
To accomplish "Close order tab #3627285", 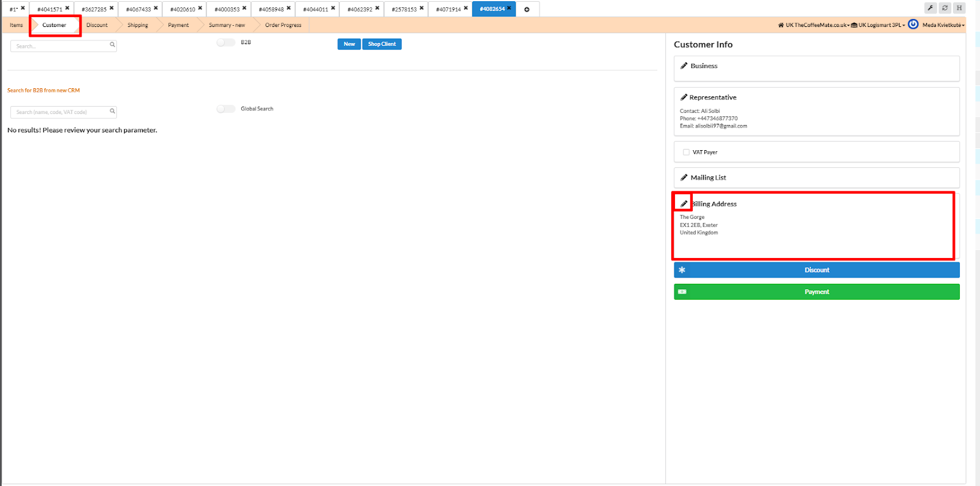I will [x=111, y=8].
